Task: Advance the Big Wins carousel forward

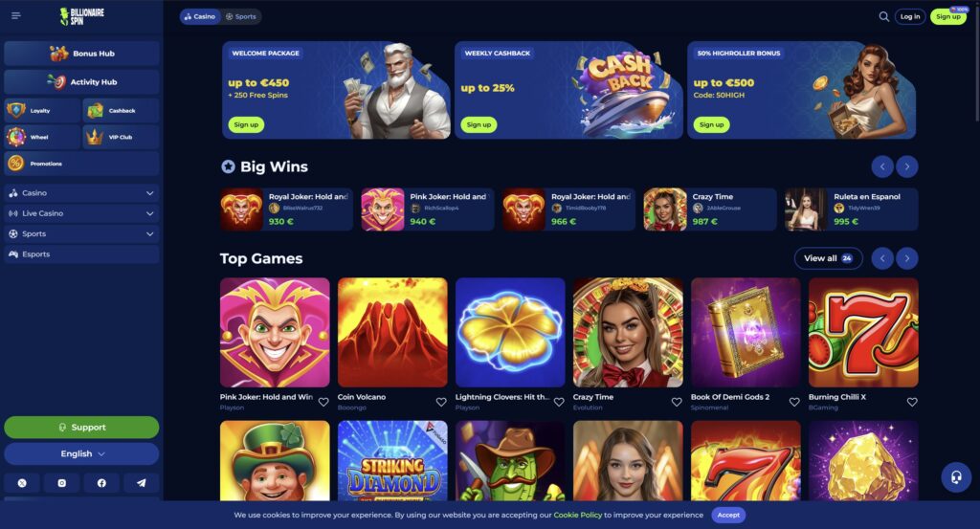Action: coord(907,166)
